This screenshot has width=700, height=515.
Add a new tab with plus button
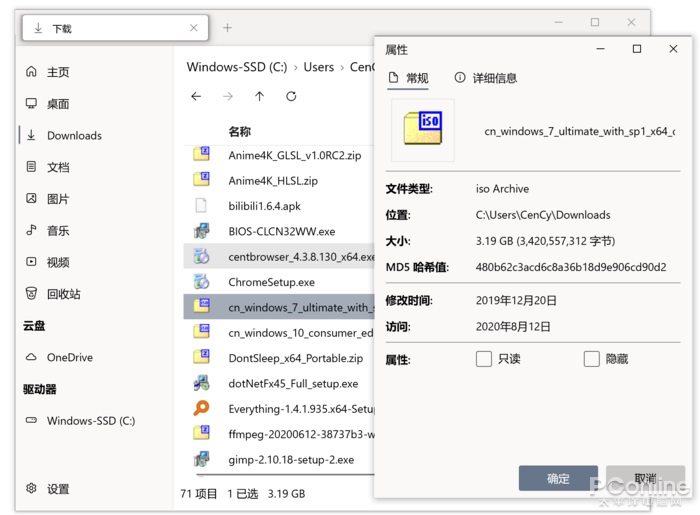(227, 28)
